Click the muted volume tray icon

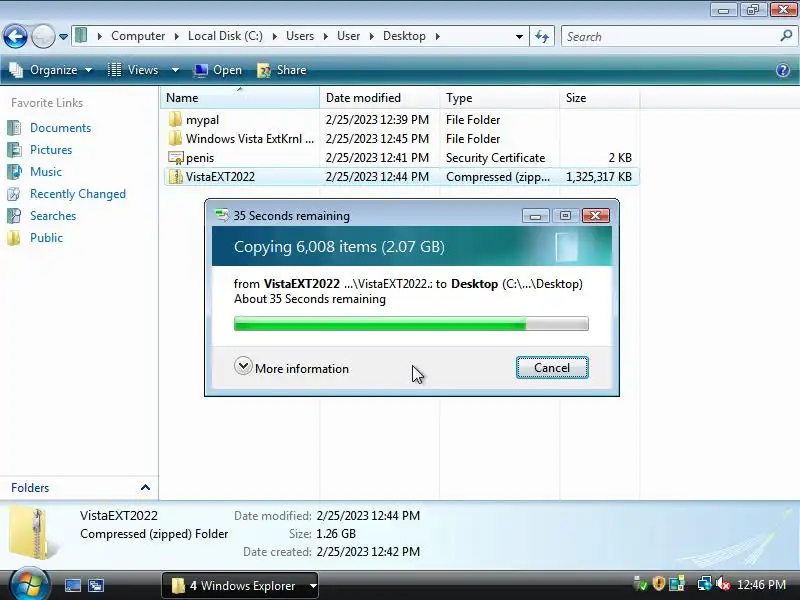[722, 584]
